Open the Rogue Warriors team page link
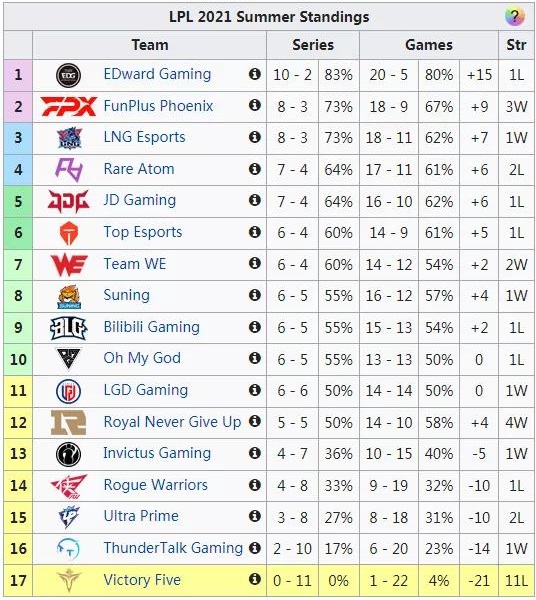Screen dimensions: 536x600 click(155, 485)
